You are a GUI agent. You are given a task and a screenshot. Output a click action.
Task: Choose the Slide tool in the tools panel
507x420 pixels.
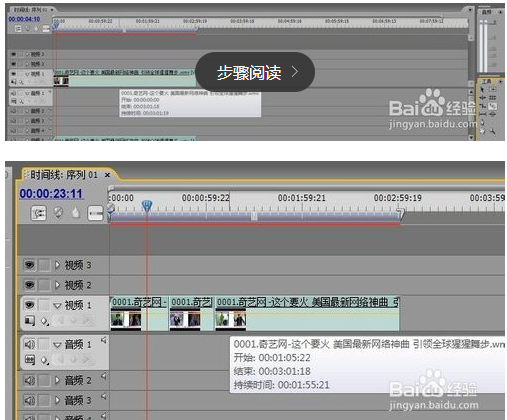coord(492,114)
